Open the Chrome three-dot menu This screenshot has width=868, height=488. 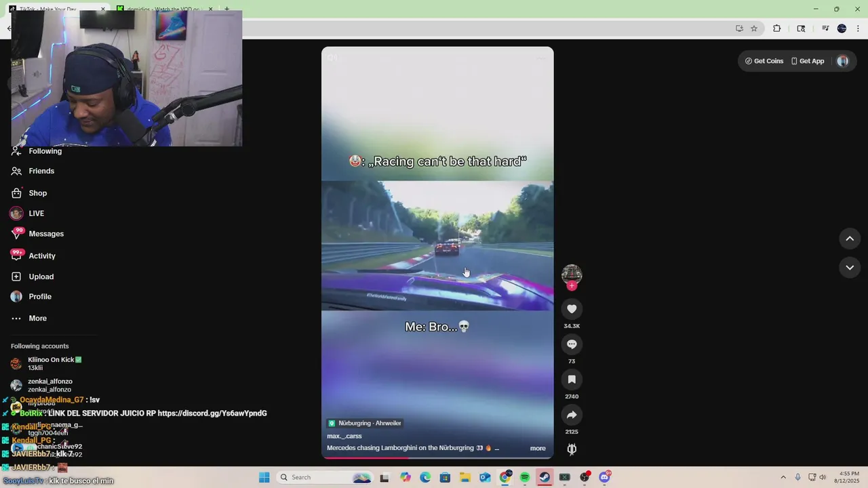pyautogui.click(x=858, y=28)
